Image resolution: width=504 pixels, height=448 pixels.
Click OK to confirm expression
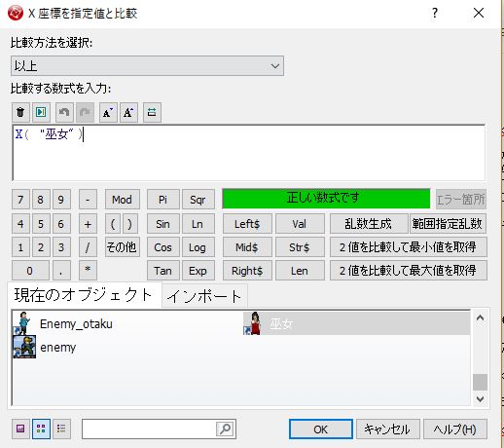(321, 429)
